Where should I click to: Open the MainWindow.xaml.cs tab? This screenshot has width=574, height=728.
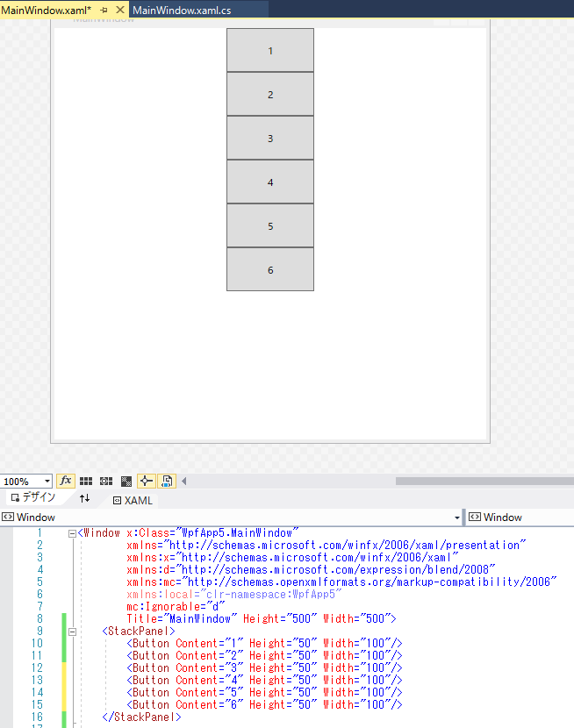coord(182,10)
